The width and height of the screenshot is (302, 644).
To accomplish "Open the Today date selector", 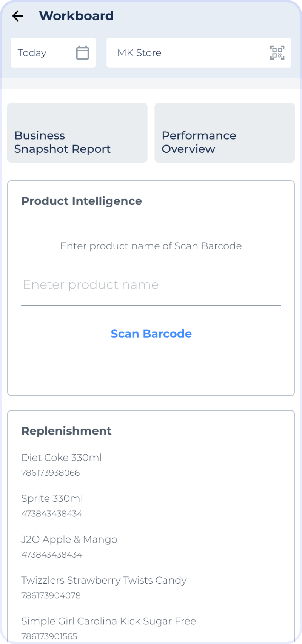I will coord(53,52).
